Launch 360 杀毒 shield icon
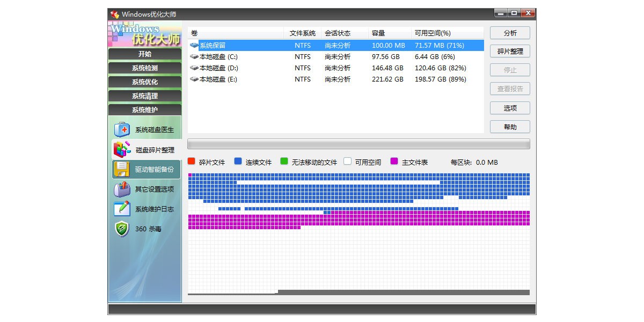Screen dimensions: 644x322 [122, 229]
